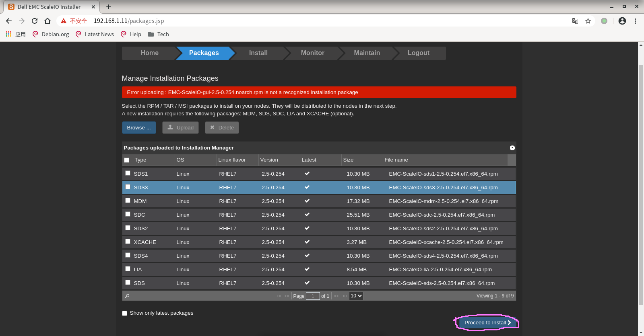Open the Chrome profile avatar

tap(622, 21)
